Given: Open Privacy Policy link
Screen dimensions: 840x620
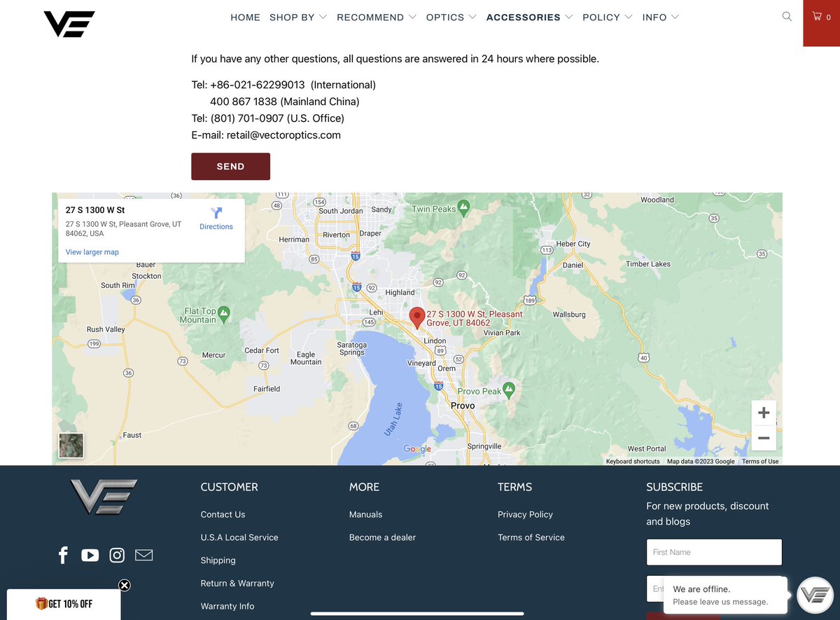Looking at the screenshot, I should pyautogui.click(x=525, y=514).
